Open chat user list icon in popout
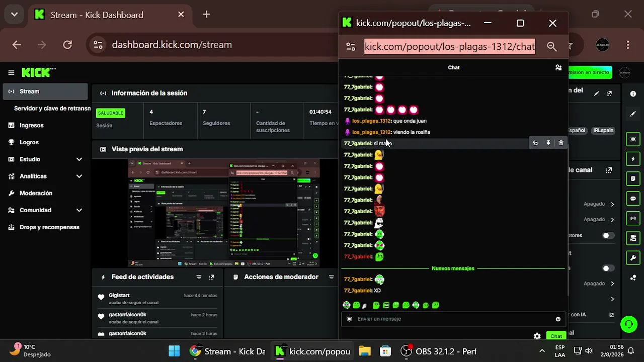Image resolution: width=644 pixels, height=362 pixels. [x=558, y=67]
